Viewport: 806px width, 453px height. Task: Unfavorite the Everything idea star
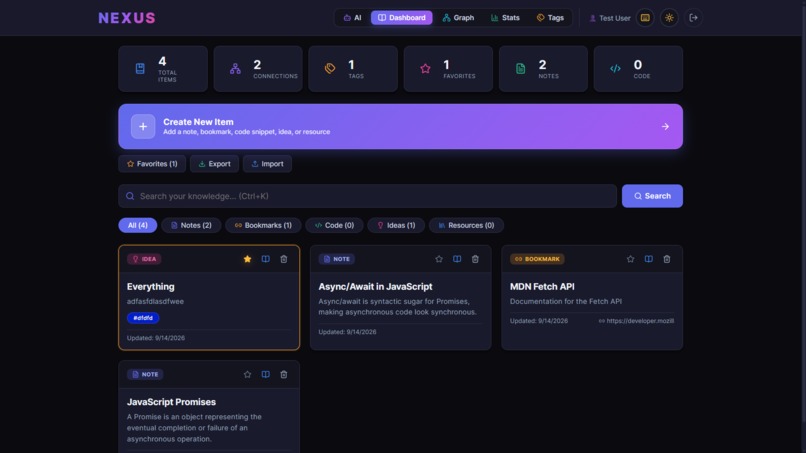click(x=247, y=259)
